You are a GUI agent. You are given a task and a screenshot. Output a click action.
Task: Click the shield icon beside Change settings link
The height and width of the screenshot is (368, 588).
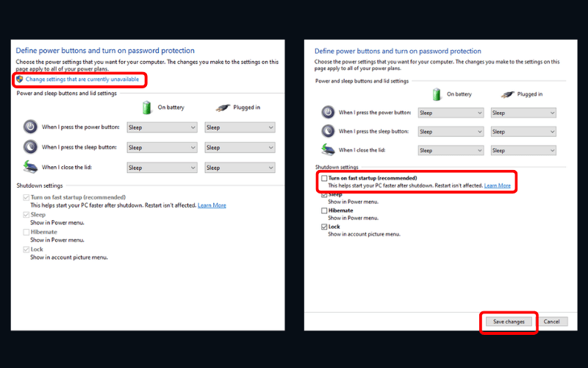tap(20, 79)
